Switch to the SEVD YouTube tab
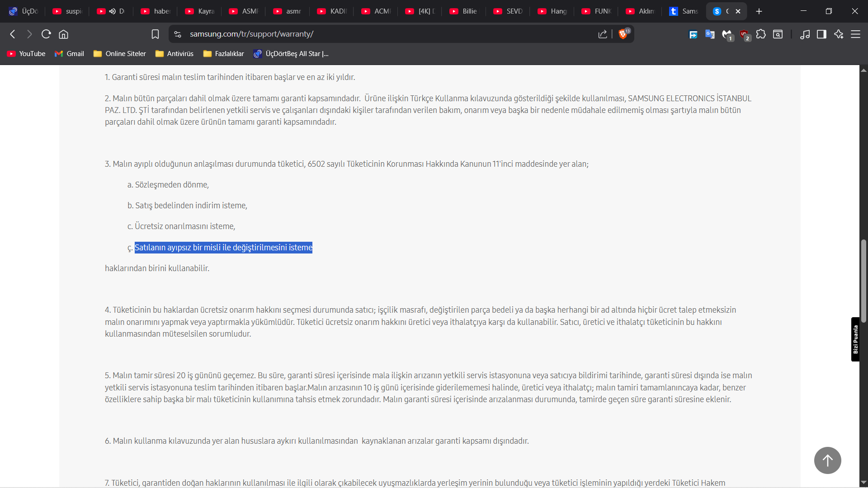This screenshot has height=488, width=868. [509, 11]
